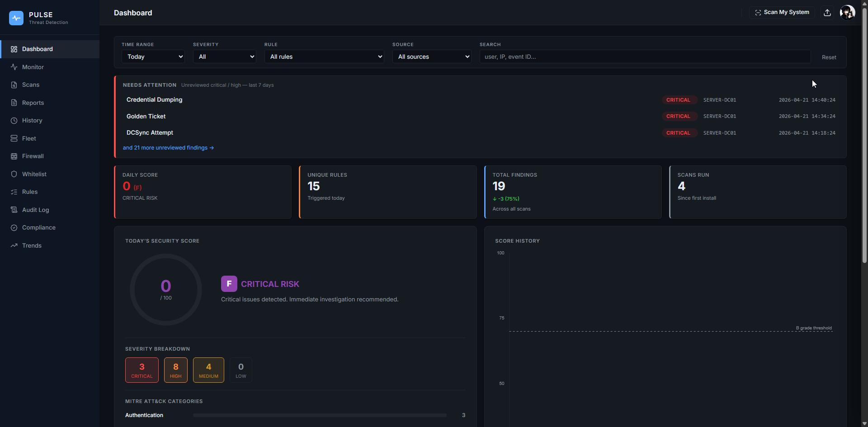Open the Time Range dropdown
The width and height of the screenshot is (868, 427).
coord(153,56)
